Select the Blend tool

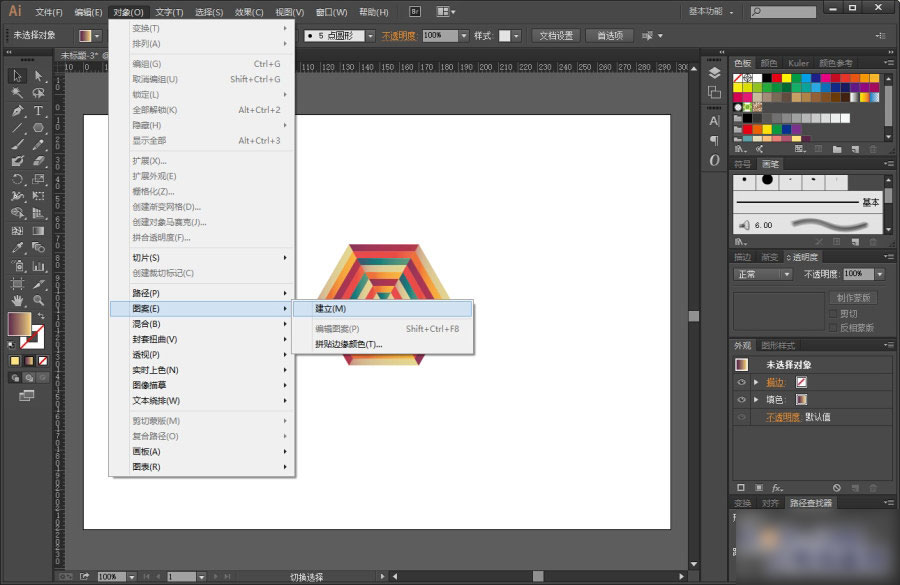tap(38, 248)
